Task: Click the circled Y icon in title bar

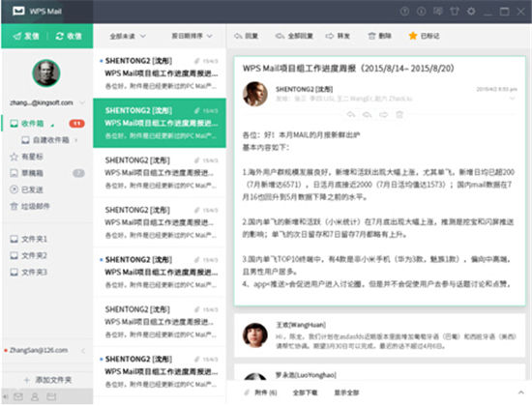Action: pos(404,12)
